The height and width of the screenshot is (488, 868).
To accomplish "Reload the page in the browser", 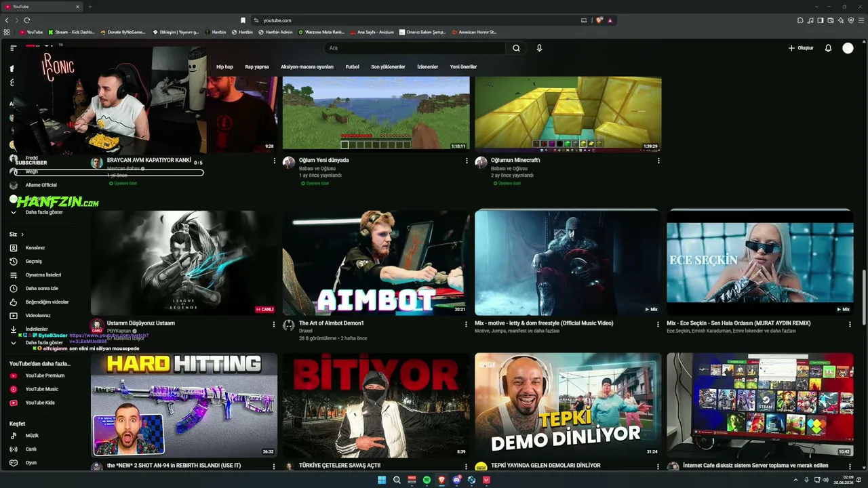I will point(27,20).
